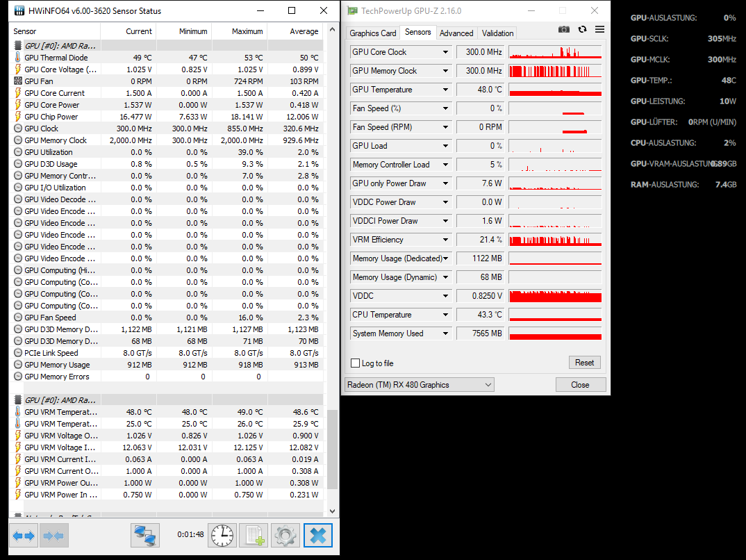Viewport: 746px width, 560px height.
Task: Click the Current column header
Action: 128,31
